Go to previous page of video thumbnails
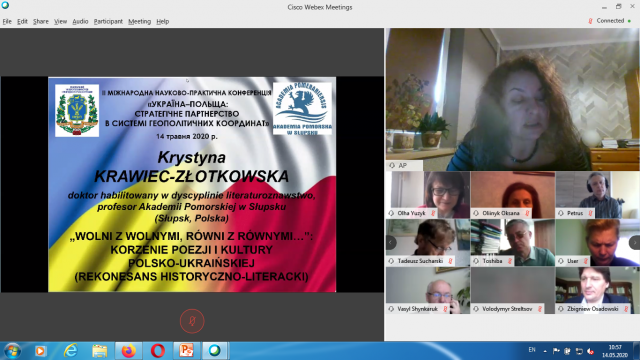Screen dimensions: 640x360 click(x=391, y=242)
